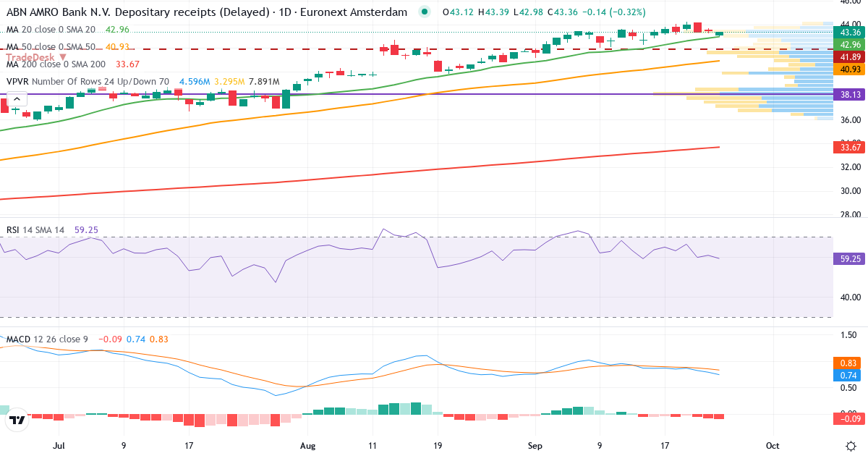Select the RSI 14 SMA 14 legend
Viewport: 868px width, 456px height.
[35, 229]
